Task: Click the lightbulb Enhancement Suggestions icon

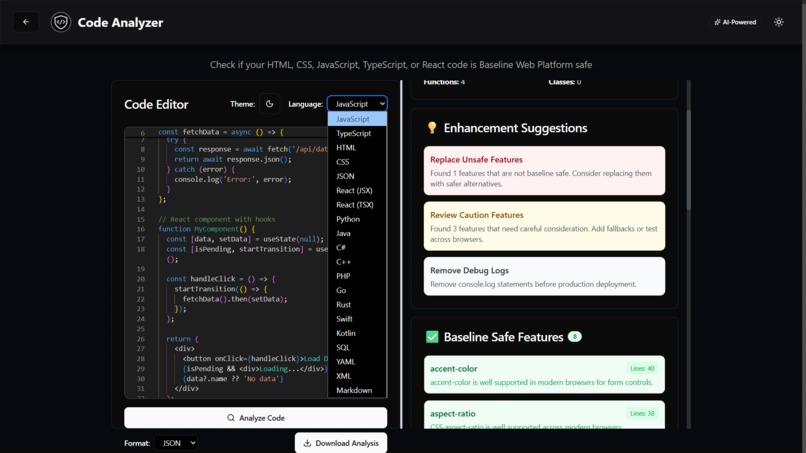Action: click(432, 128)
